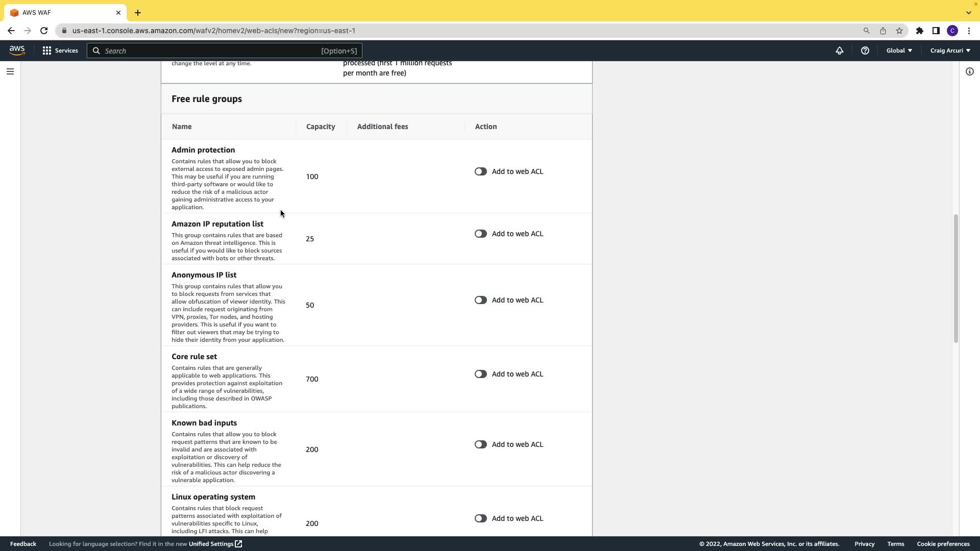Viewport: 980px width, 551px height.
Task: Open the left navigation hamburger menu
Action: [10, 71]
